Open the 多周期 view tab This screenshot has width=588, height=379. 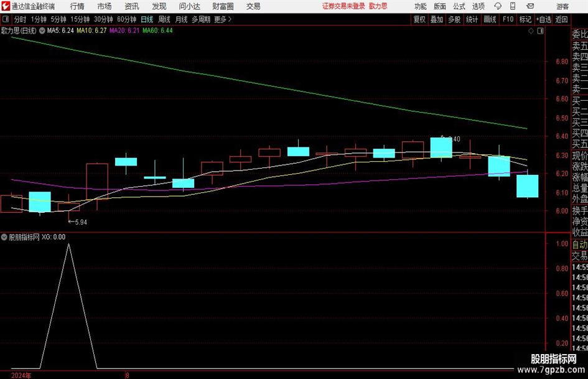(x=201, y=19)
